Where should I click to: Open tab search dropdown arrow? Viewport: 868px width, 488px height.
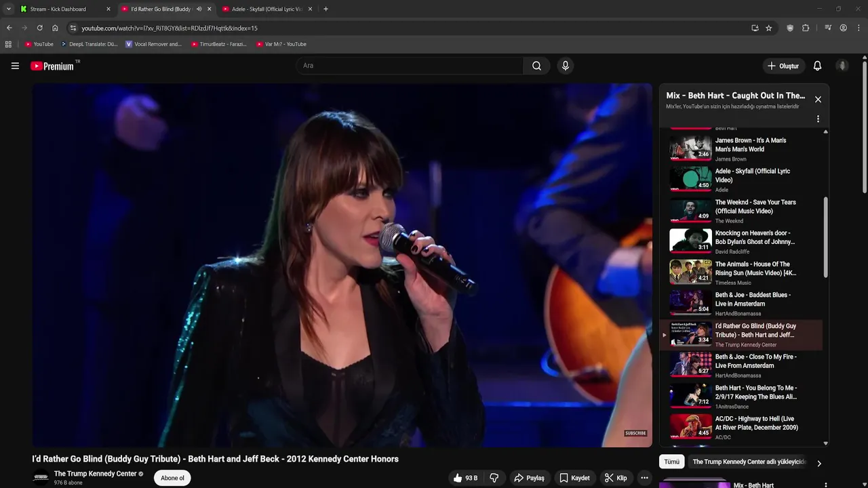point(8,9)
